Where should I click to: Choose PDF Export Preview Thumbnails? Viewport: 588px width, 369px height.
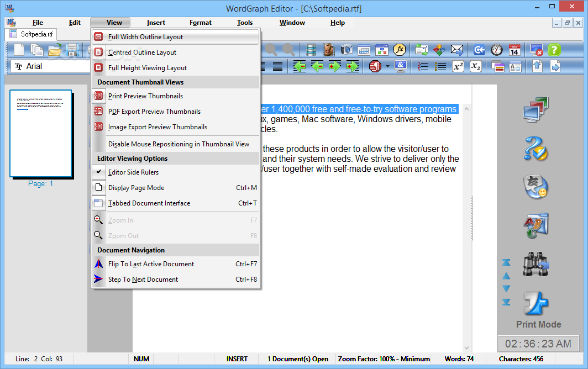175,112
